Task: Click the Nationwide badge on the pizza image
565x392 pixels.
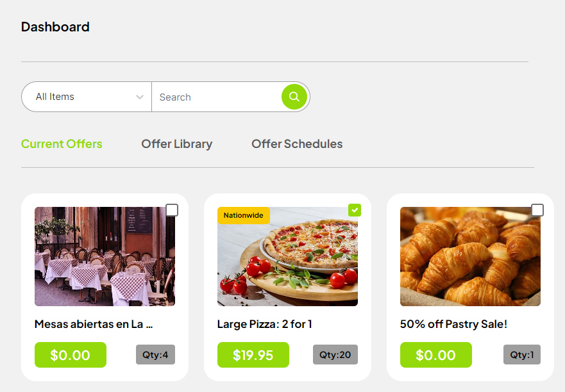Action: pos(244,215)
